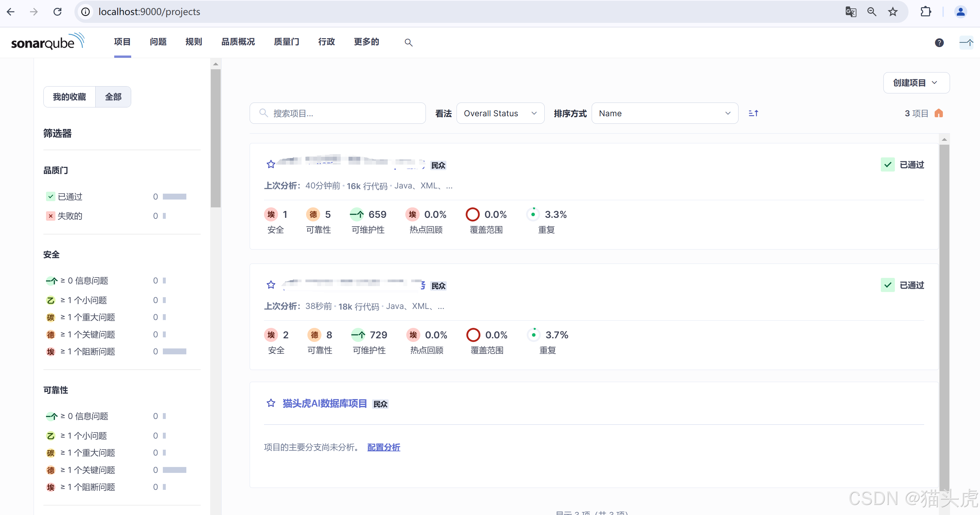Viewport: 980px width, 515px height.
Task: Click the sort direction icon beside Name dropdown
Action: tap(754, 113)
